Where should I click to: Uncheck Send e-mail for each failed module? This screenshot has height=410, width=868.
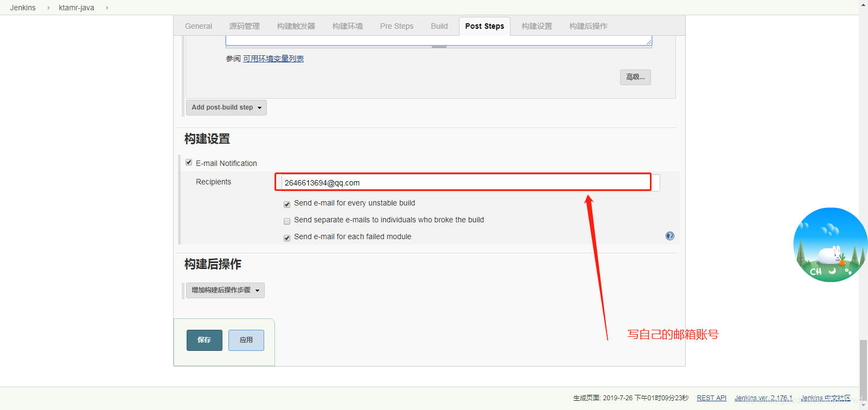coord(287,238)
